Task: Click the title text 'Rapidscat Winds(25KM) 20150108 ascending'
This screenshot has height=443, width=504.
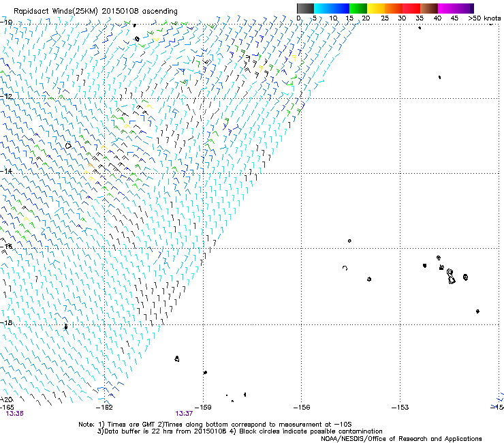Action: pyautogui.click(x=95, y=11)
